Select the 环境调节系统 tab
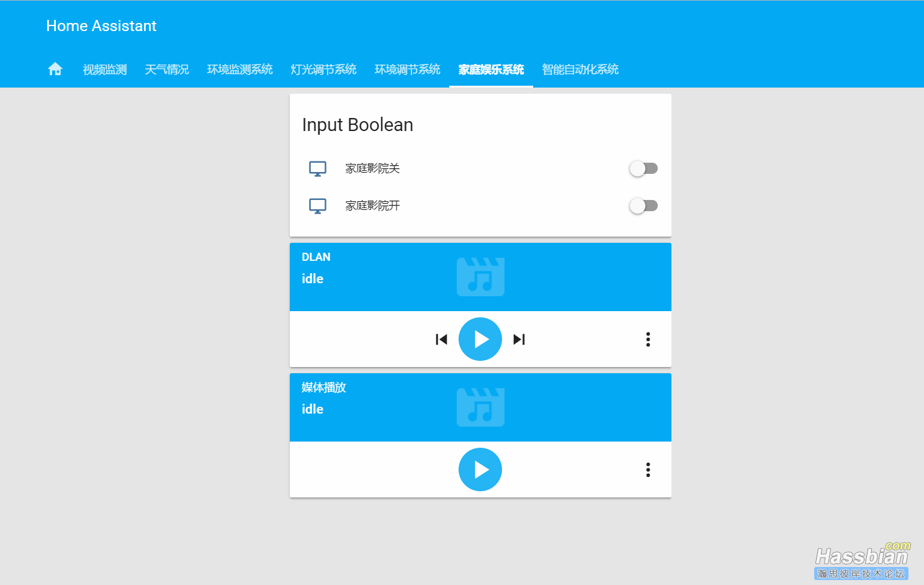The height and width of the screenshot is (585, 924). pyautogui.click(x=408, y=70)
